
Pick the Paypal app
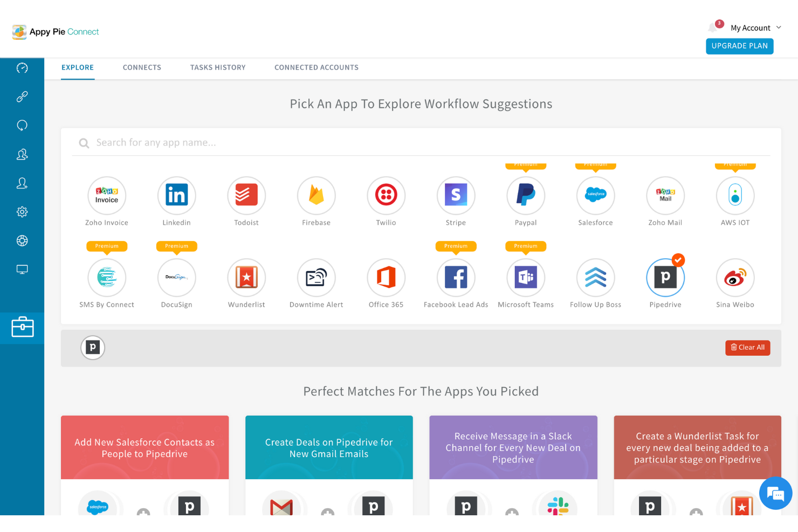coord(526,196)
